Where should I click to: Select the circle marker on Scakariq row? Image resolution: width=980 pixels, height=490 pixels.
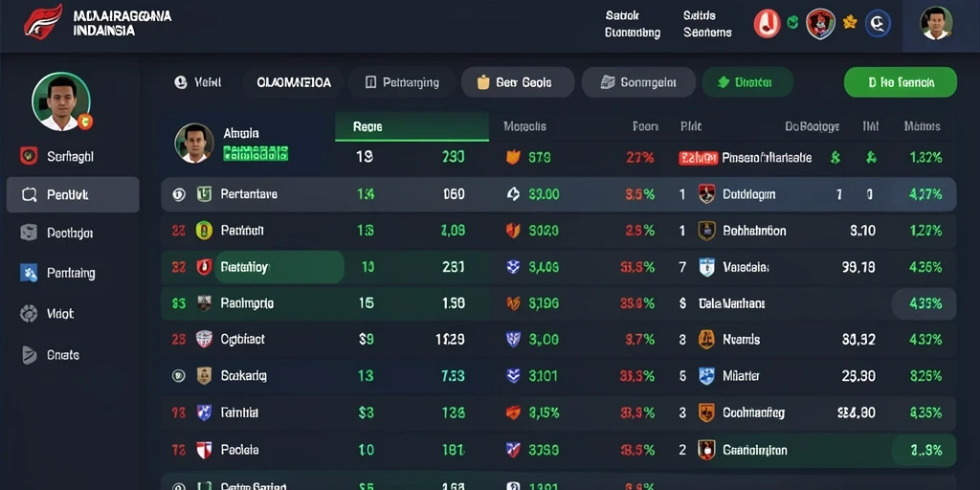(x=178, y=376)
